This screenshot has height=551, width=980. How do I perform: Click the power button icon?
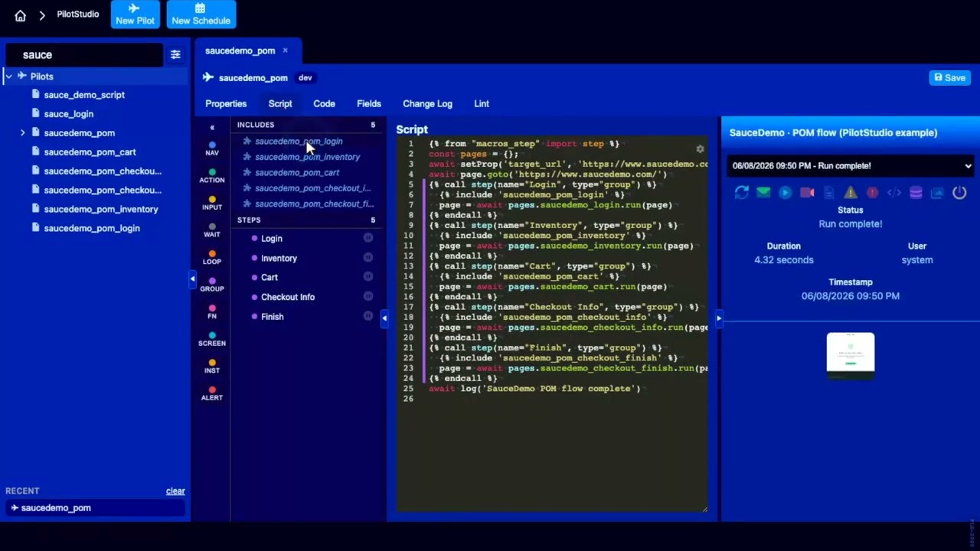(x=959, y=193)
